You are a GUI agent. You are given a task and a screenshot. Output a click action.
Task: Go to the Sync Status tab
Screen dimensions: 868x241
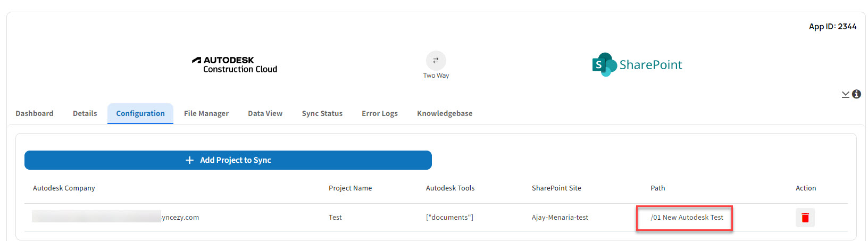[x=322, y=113]
